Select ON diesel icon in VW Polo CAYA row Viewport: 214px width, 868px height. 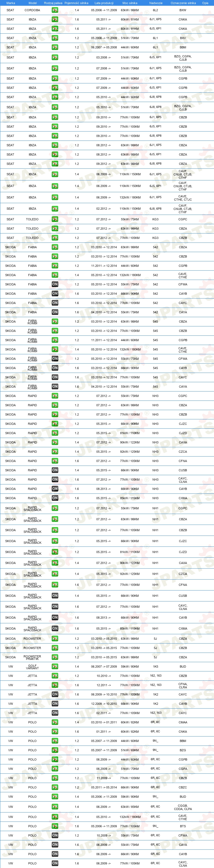pyautogui.click(x=55, y=845)
